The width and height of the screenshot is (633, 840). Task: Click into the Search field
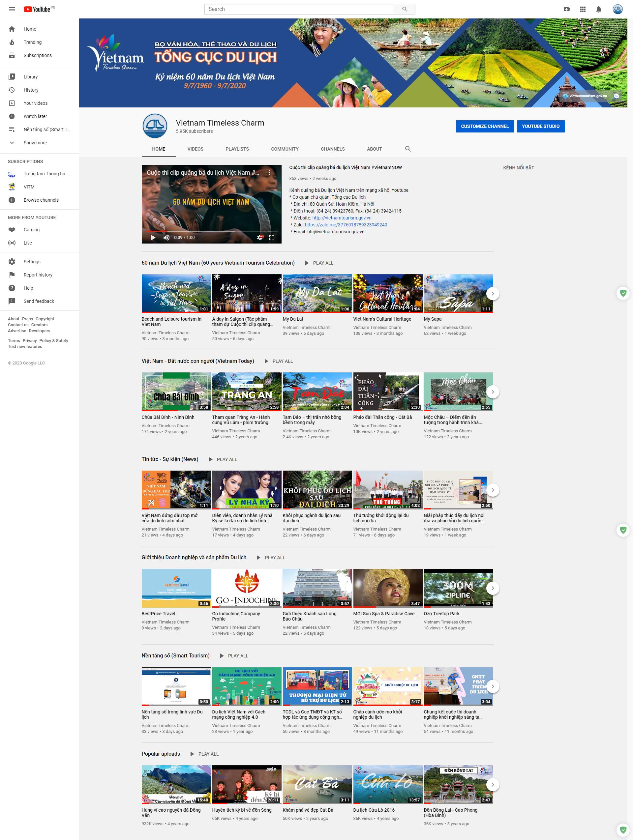point(299,9)
